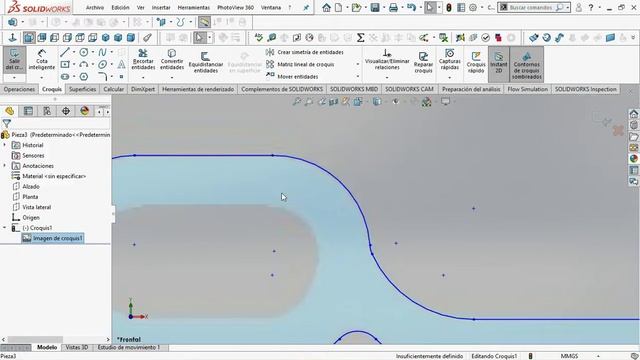This screenshot has width=640, height=360.
Task: Switch to the DimXpert tab
Action: [x=143, y=89]
